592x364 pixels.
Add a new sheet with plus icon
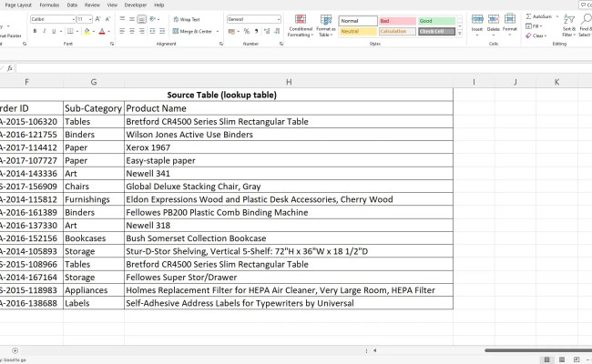(15, 350)
